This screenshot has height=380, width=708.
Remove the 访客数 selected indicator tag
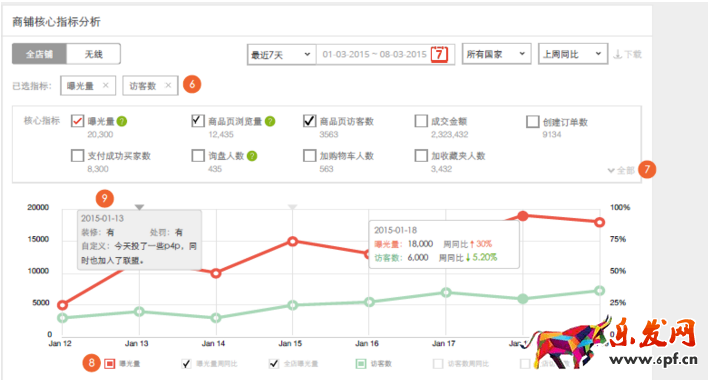click(168, 85)
